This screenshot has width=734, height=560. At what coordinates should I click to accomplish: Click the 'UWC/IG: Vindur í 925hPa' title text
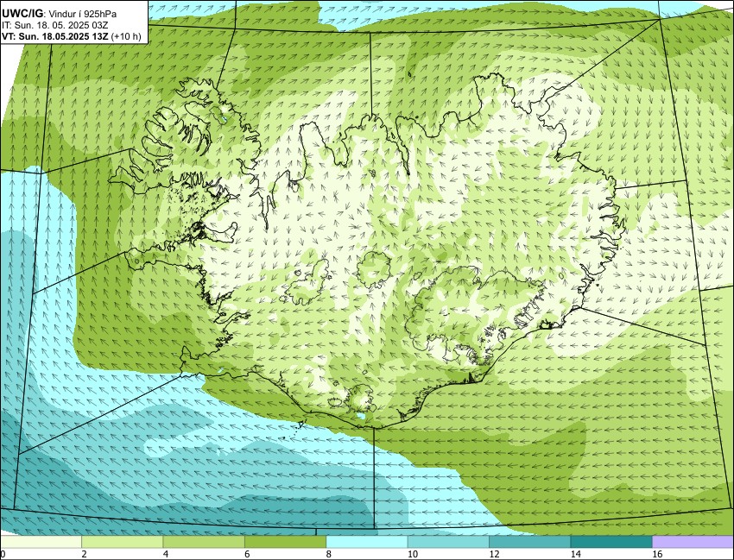click(x=59, y=14)
